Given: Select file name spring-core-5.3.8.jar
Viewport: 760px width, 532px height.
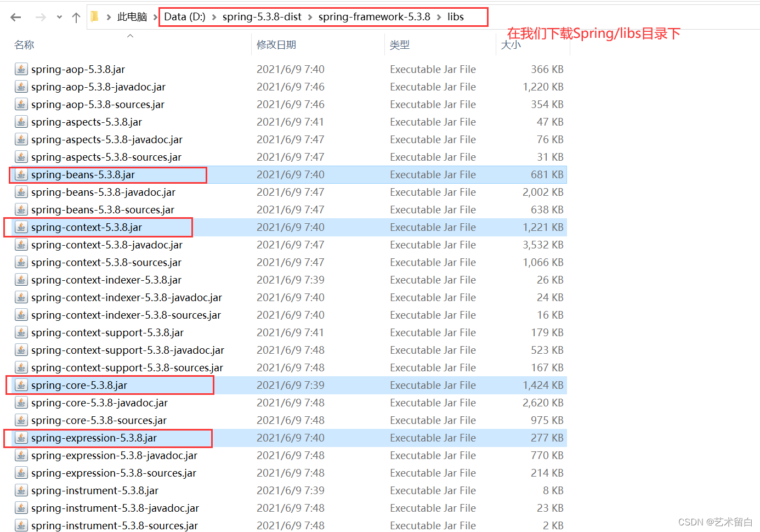Looking at the screenshot, I should 79,386.
